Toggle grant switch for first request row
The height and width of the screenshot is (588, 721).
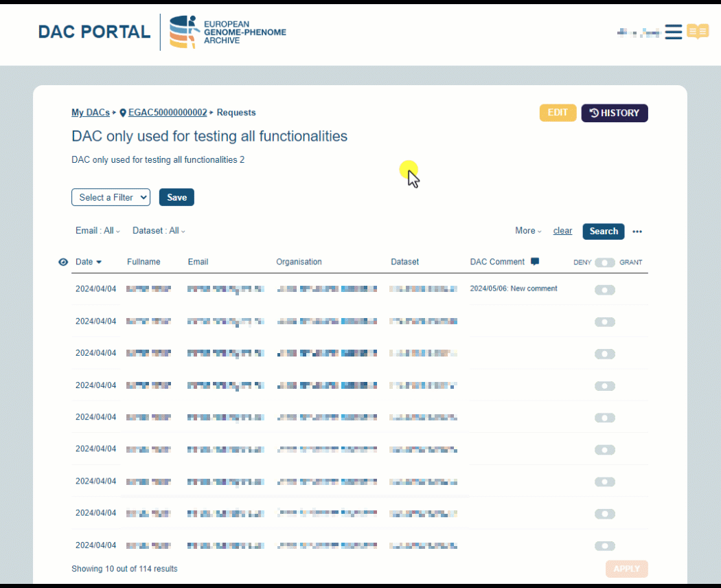click(605, 290)
